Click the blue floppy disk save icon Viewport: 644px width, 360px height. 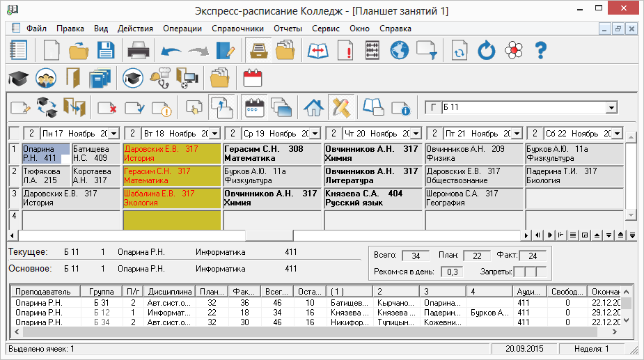coord(105,51)
